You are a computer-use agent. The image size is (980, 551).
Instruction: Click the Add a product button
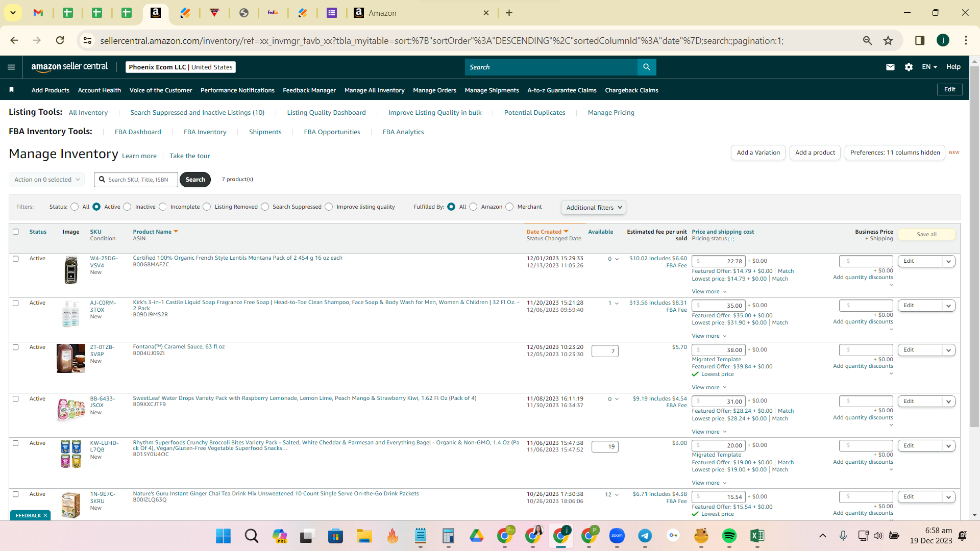[x=815, y=153]
